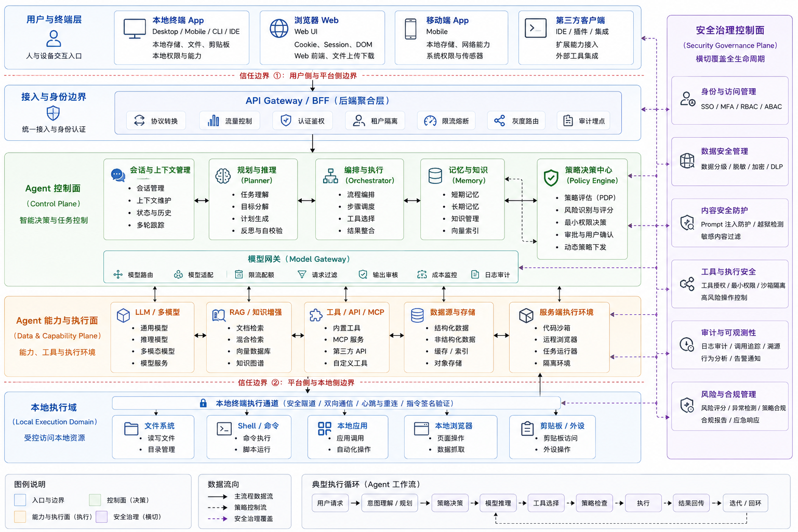
Task: Click the 工具选择 workflow step
Action: [546, 503]
